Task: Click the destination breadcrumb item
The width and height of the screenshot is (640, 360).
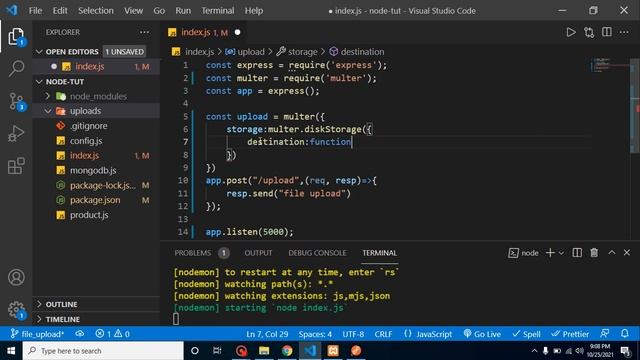Action: coord(357,52)
